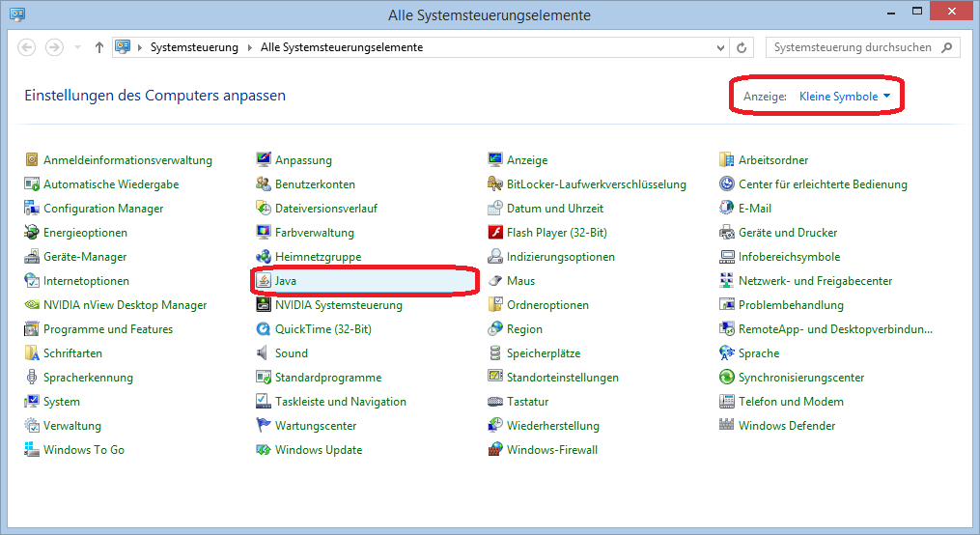Open the Maus settings icon
The width and height of the screenshot is (980, 535).
(x=495, y=281)
